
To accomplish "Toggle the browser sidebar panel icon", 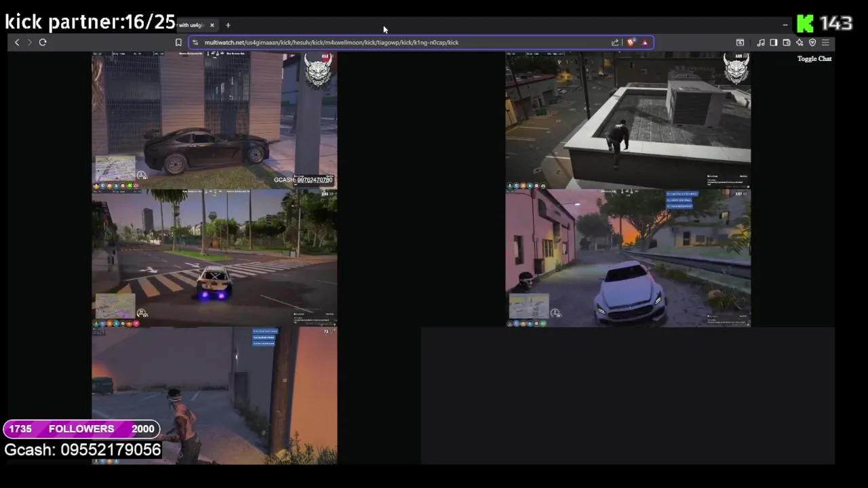I will (774, 42).
